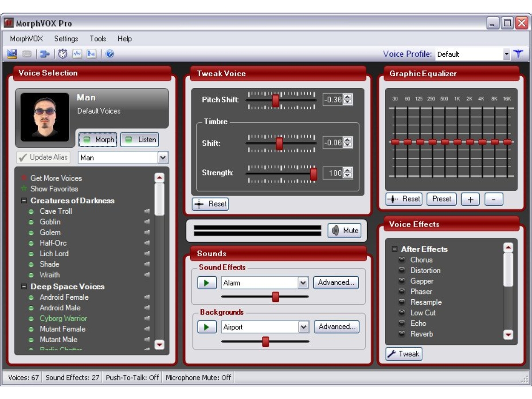Open Advanced for Backgrounds
Image resolution: width=532 pixels, height=399 pixels.
click(x=336, y=327)
